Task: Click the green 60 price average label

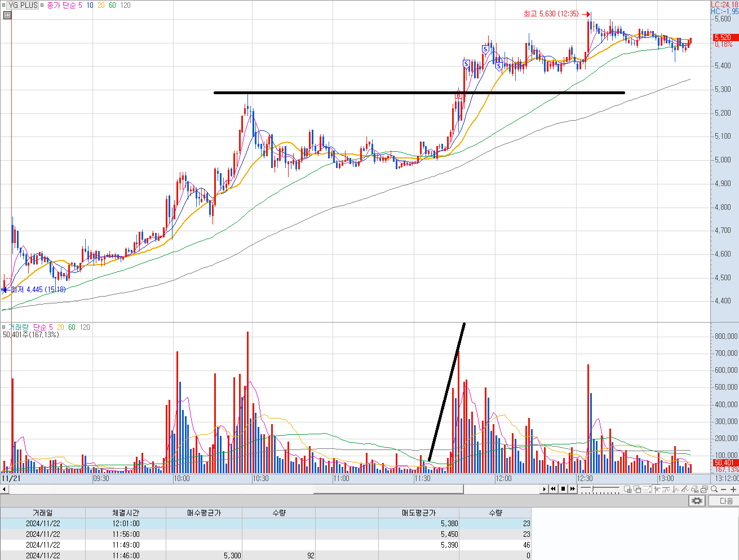Action: coord(112,5)
